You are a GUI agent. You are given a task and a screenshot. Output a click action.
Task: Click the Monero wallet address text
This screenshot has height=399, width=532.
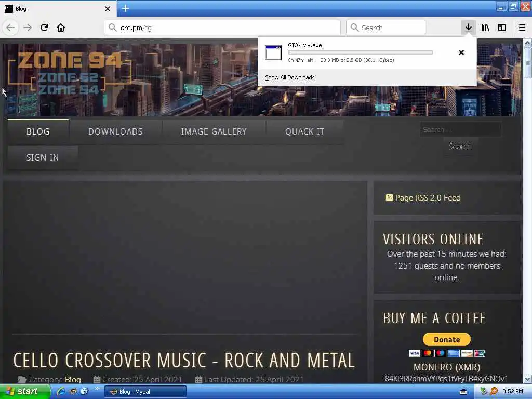(x=446, y=379)
